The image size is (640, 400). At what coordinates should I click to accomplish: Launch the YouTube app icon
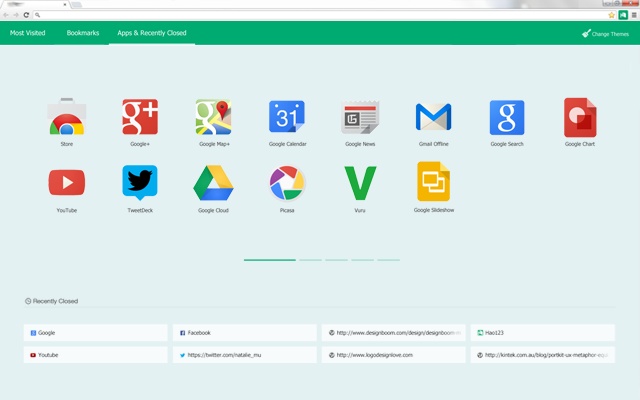pos(67,182)
